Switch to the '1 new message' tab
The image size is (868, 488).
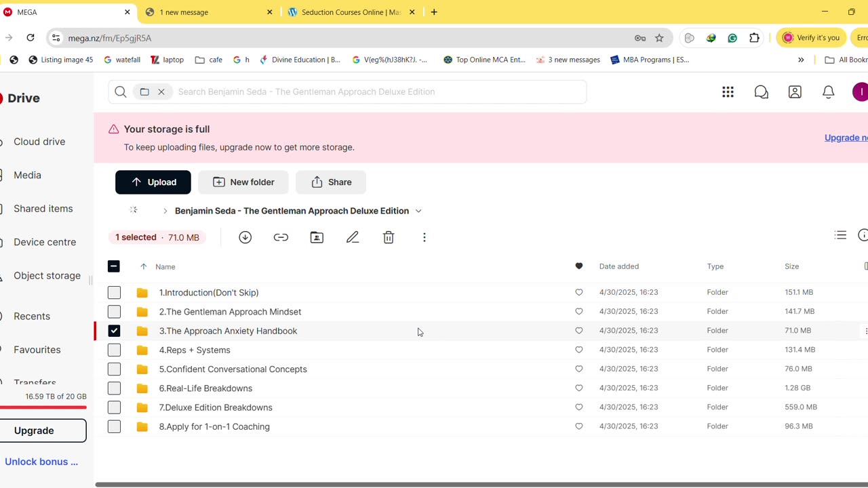[x=209, y=12]
